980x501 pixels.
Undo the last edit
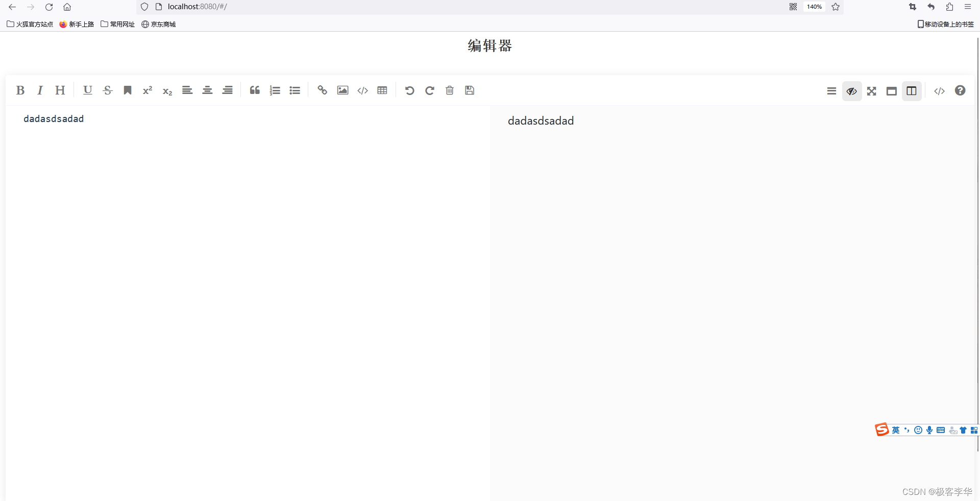point(409,90)
